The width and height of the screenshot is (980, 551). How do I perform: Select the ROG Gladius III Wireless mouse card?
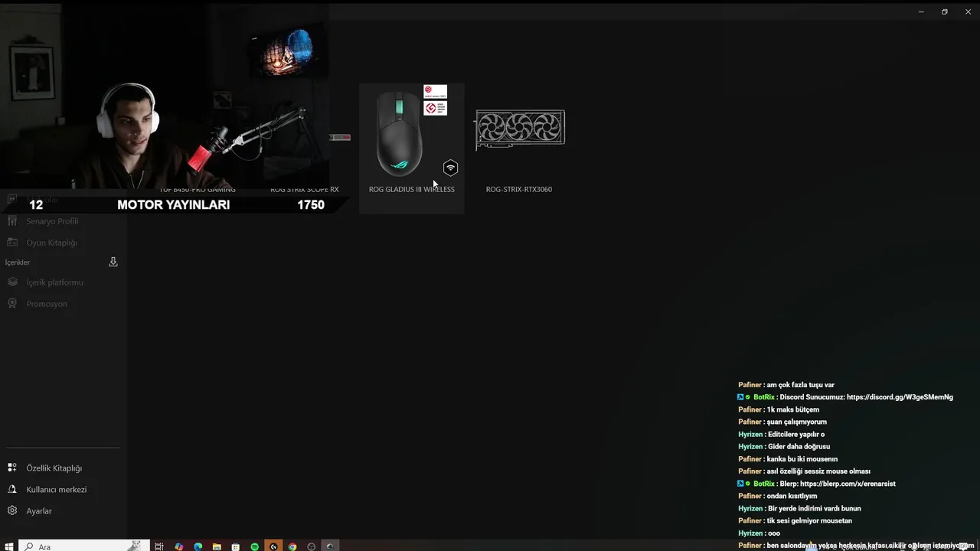pyautogui.click(x=411, y=148)
